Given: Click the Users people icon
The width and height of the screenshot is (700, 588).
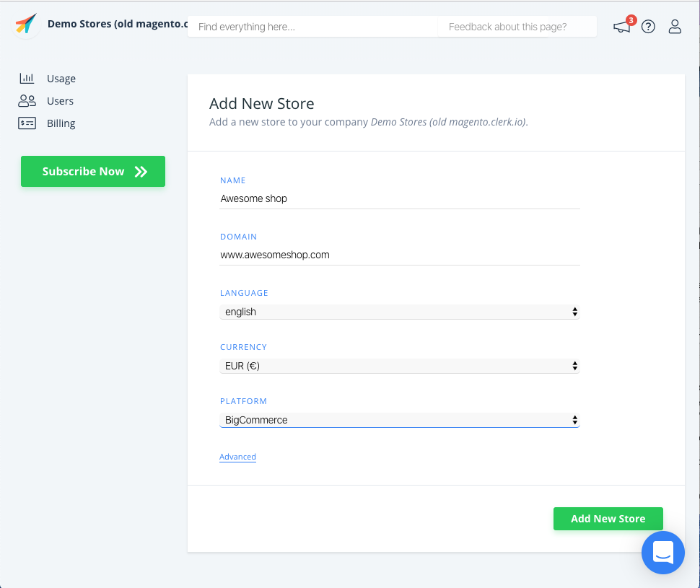Looking at the screenshot, I should tap(27, 101).
